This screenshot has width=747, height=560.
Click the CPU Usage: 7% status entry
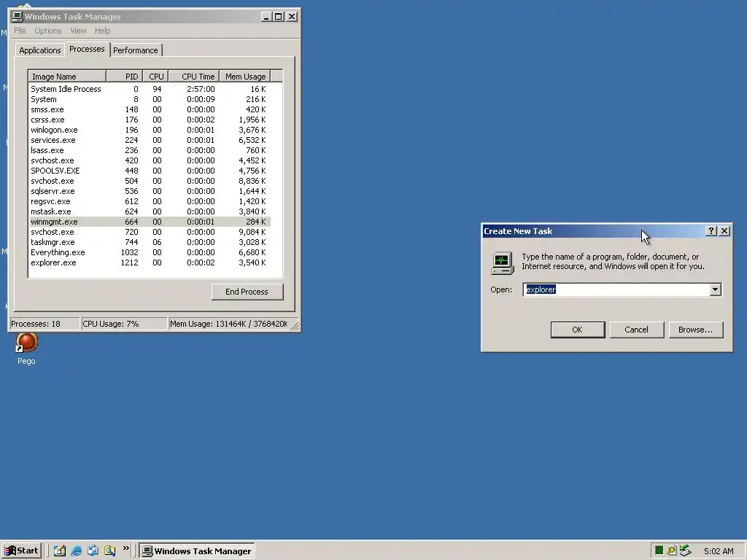pyautogui.click(x=124, y=324)
